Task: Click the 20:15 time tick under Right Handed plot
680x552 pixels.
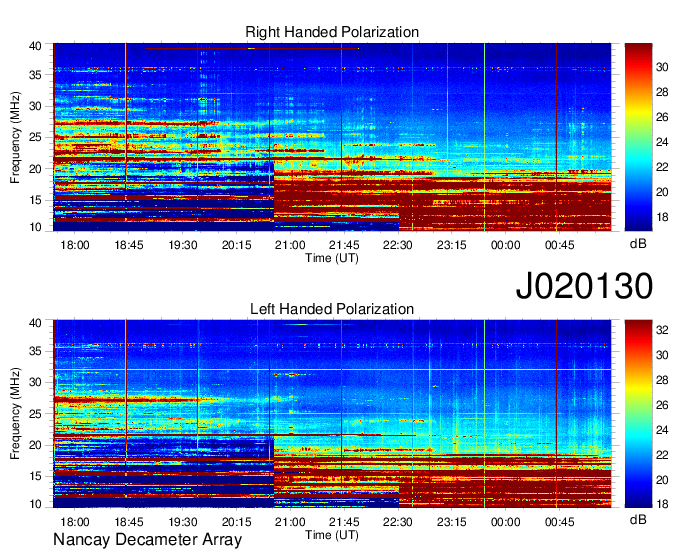Action: click(236, 245)
